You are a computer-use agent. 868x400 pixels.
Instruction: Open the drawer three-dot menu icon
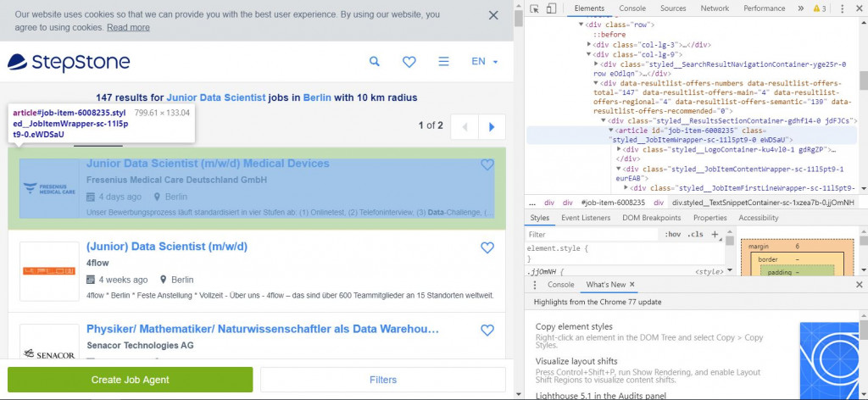(x=534, y=285)
